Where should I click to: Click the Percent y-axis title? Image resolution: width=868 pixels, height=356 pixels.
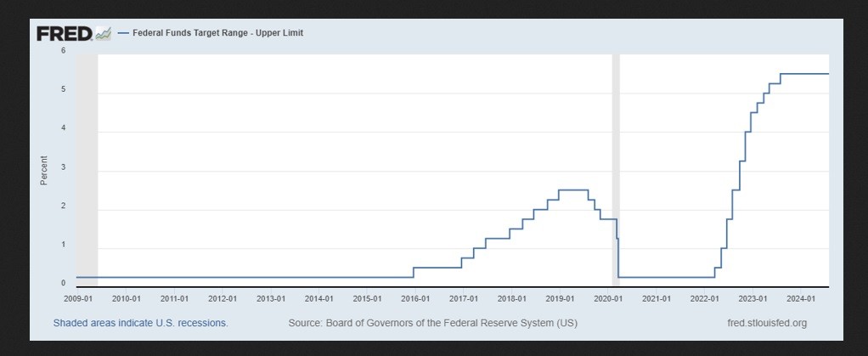click(44, 170)
